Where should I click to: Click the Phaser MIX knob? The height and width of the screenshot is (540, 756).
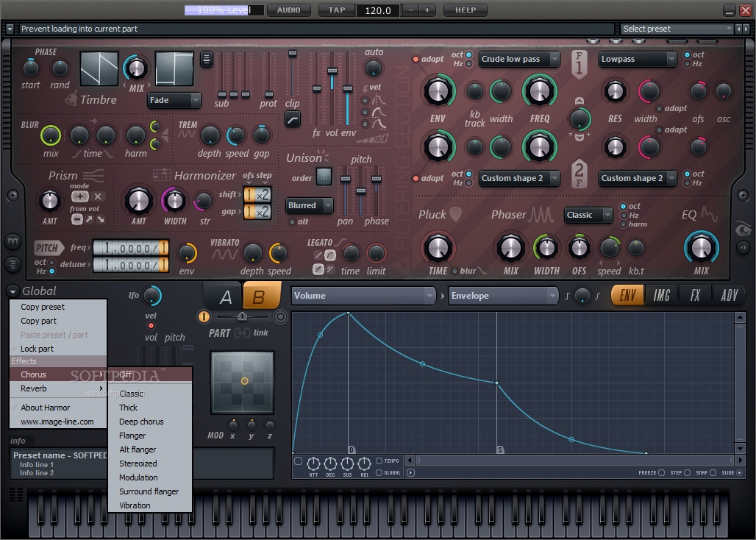pos(510,248)
